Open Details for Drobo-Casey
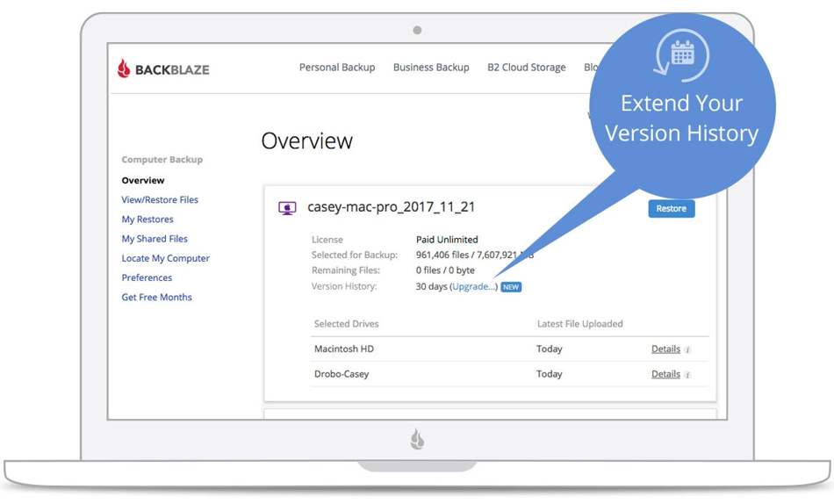The height and width of the screenshot is (504, 834). pos(665,374)
